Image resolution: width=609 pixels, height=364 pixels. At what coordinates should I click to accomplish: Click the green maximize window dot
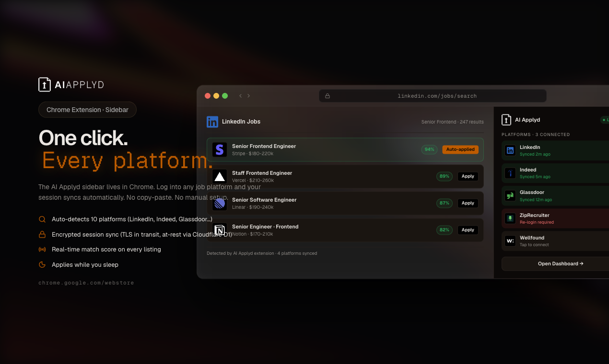pos(225,96)
